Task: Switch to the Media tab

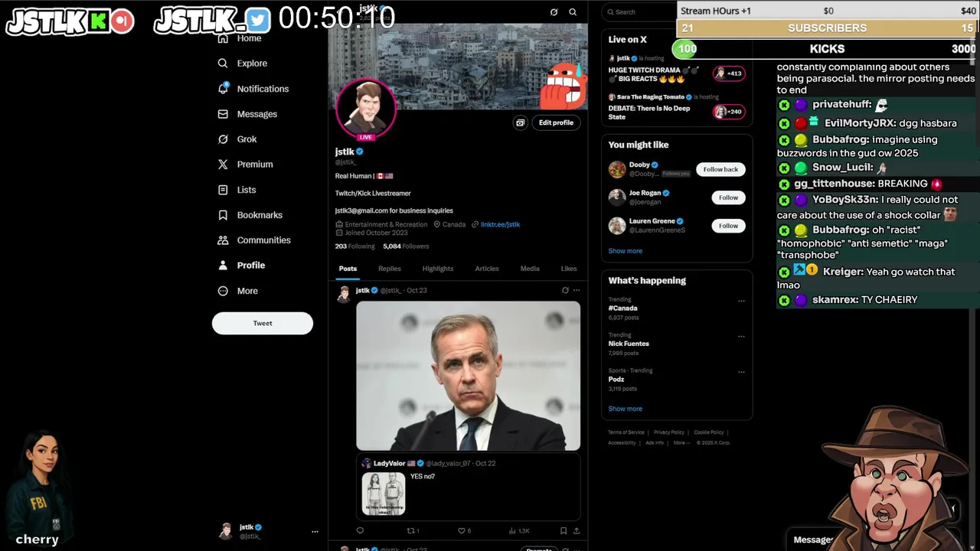Action: [530, 269]
